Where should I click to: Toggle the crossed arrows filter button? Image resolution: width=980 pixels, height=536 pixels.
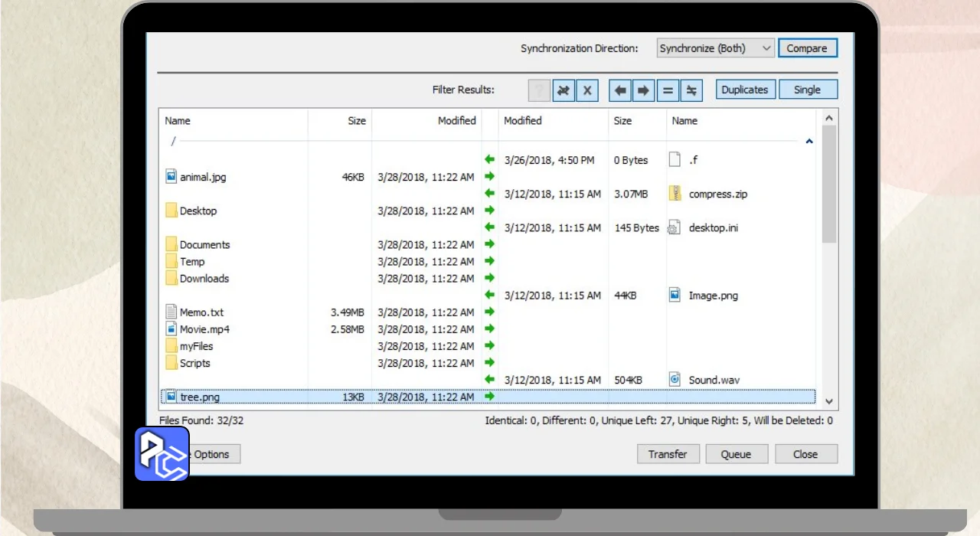(563, 90)
